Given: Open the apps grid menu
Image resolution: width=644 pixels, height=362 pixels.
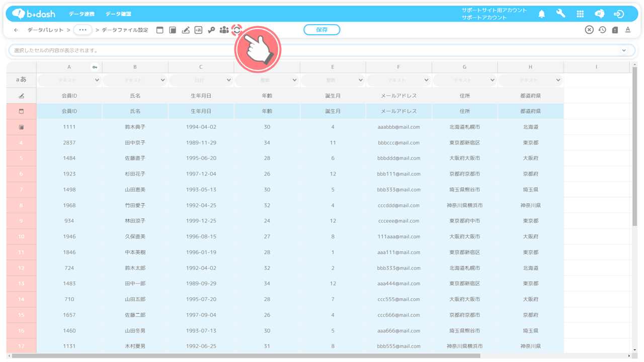Looking at the screenshot, I should click(x=580, y=14).
